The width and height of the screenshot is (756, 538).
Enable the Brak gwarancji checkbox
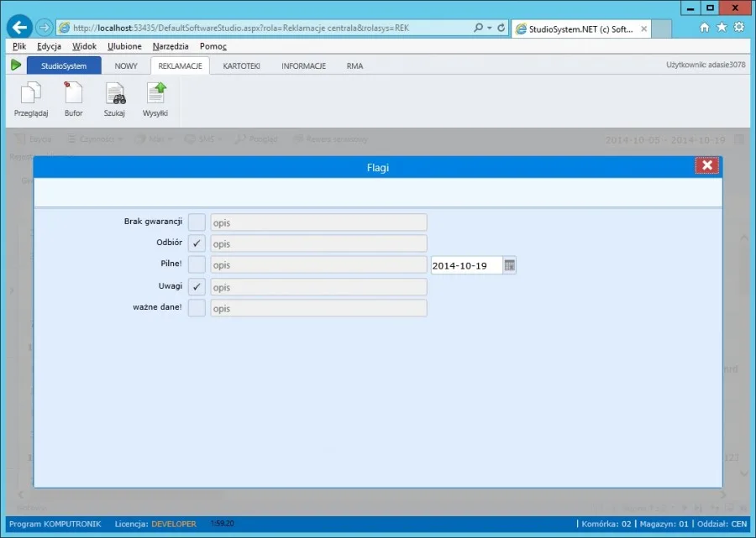[x=197, y=222]
